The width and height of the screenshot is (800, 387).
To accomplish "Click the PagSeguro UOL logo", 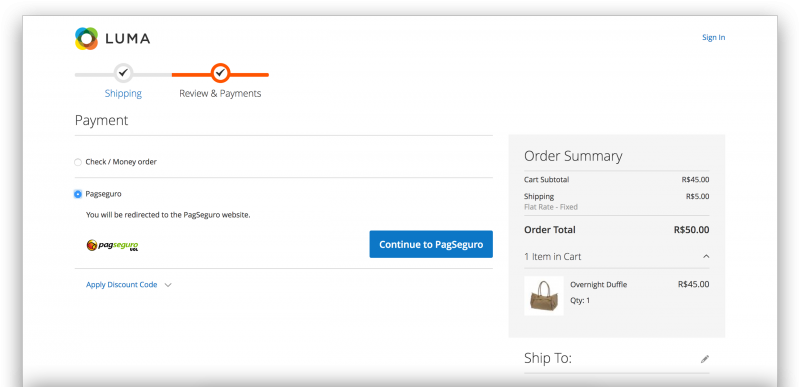I will click(112, 245).
